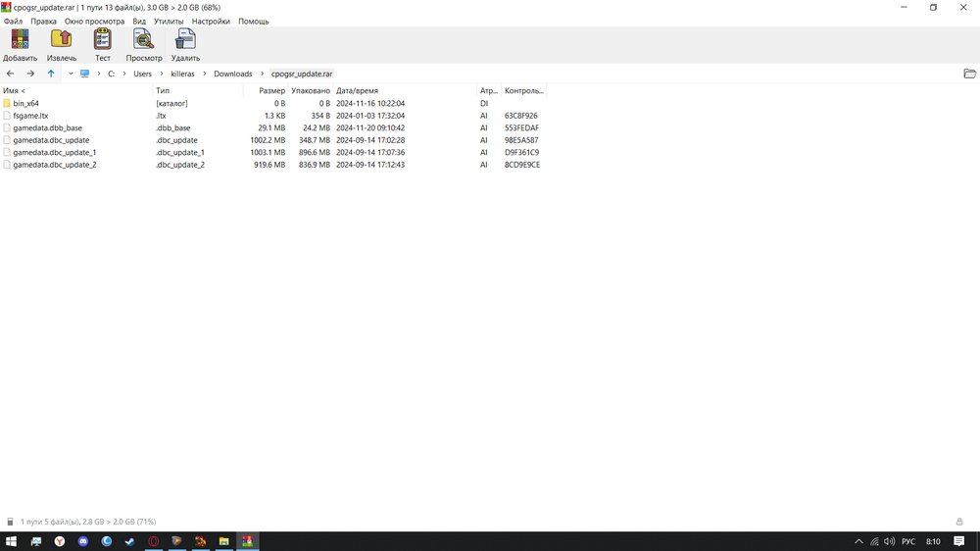Show hidden system tray icons
This screenshot has height=551, width=980.
(858, 541)
